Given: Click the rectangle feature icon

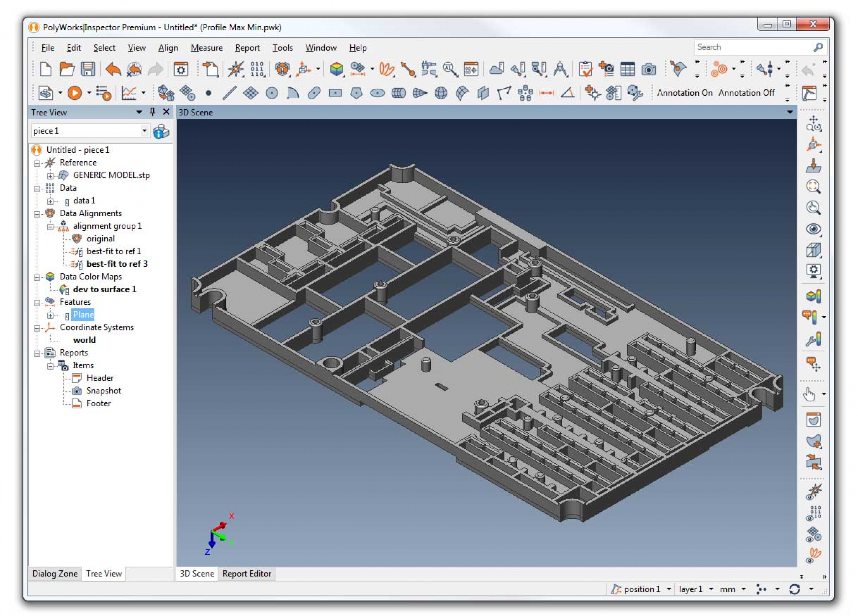Looking at the screenshot, I should coord(335,93).
